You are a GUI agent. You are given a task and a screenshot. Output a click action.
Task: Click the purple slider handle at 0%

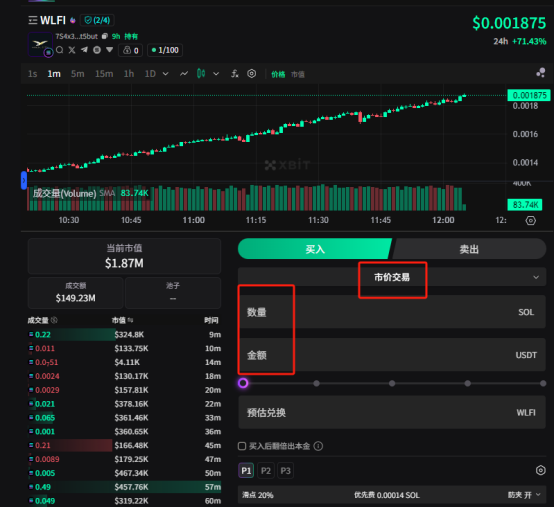(243, 383)
